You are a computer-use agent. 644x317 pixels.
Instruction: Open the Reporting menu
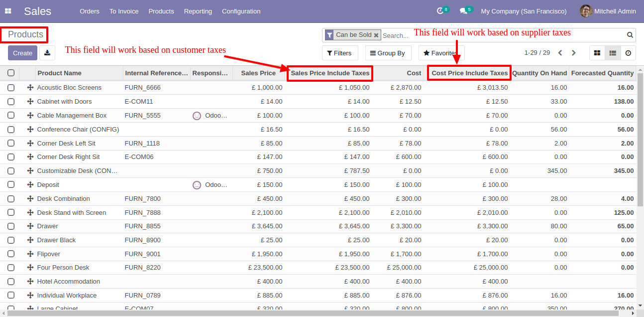pos(198,11)
